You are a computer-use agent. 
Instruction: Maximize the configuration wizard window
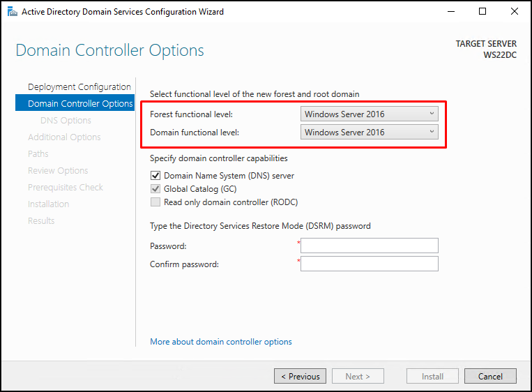482,12
